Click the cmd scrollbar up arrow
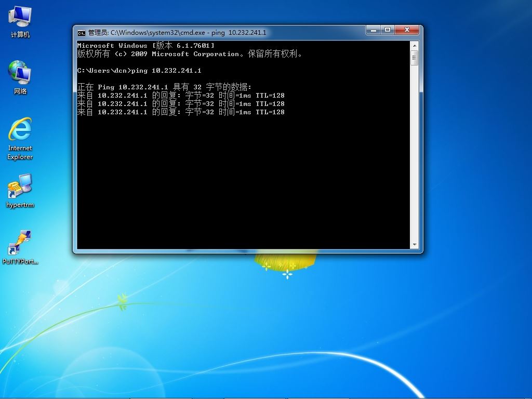This screenshot has width=532, height=399. [x=414, y=46]
